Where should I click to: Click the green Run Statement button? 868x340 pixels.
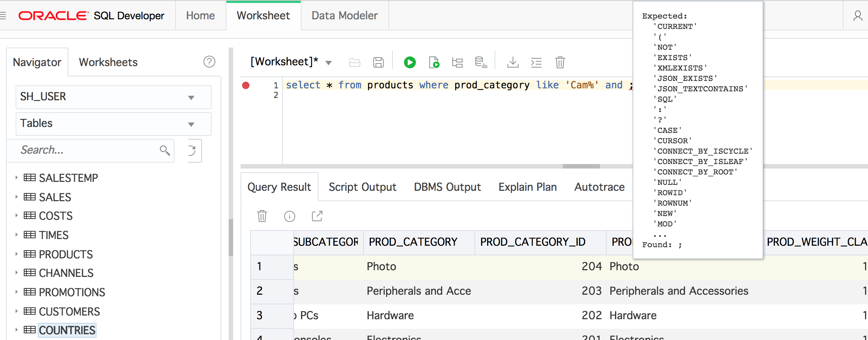pyautogui.click(x=409, y=62)
